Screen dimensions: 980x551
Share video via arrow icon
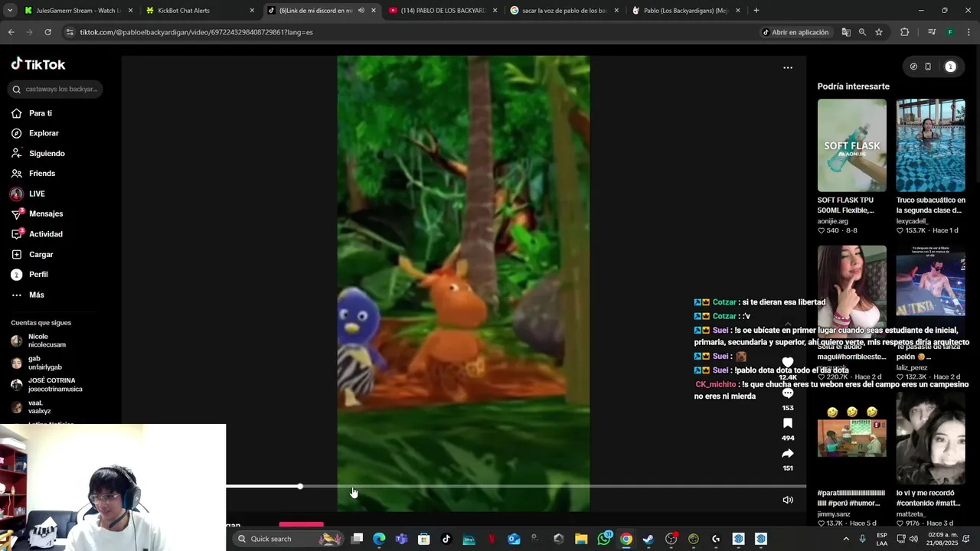coord(788,453)
